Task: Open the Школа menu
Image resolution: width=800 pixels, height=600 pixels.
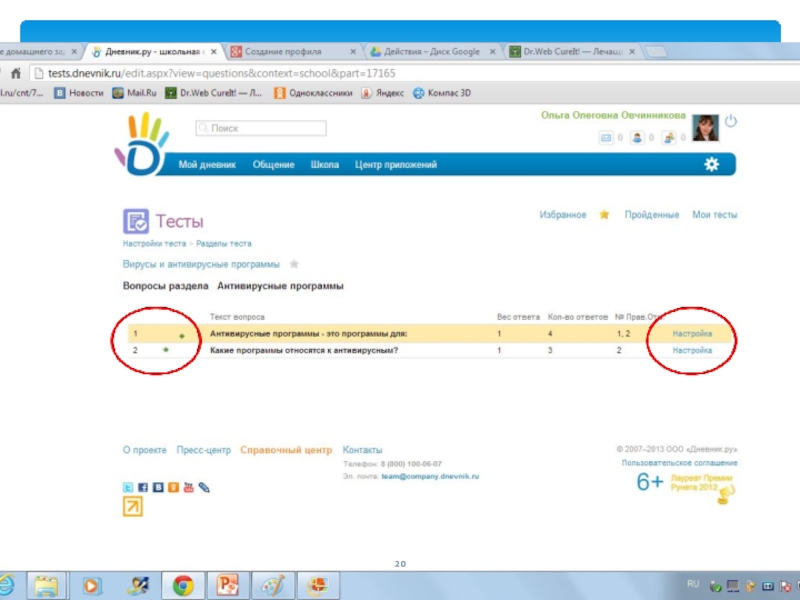Action: pyautogui.click(x=324, y=165)
